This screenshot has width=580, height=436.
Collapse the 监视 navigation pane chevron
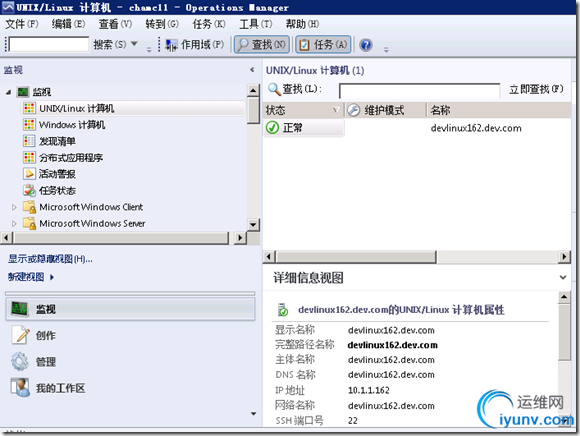(252, 70)
